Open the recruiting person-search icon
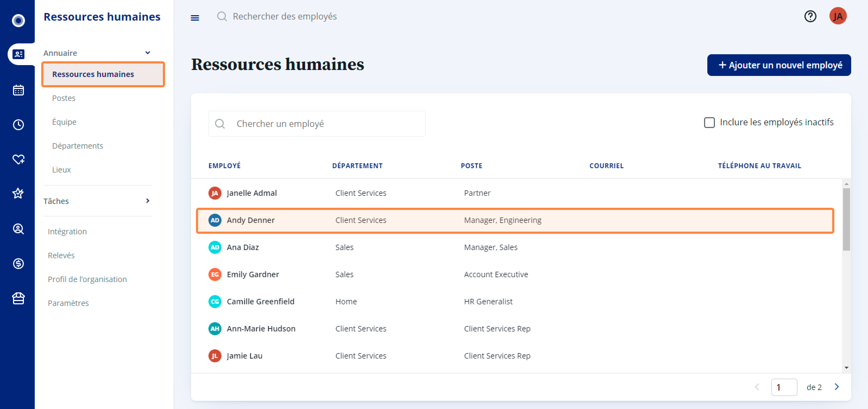This screenshot has height=409, width=868. point(18,229)
